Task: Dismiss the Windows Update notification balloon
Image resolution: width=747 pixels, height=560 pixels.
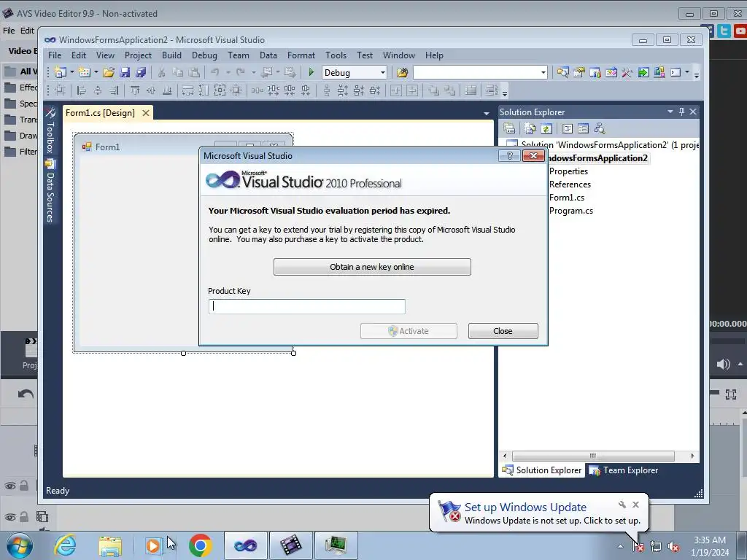Action: 635,505
